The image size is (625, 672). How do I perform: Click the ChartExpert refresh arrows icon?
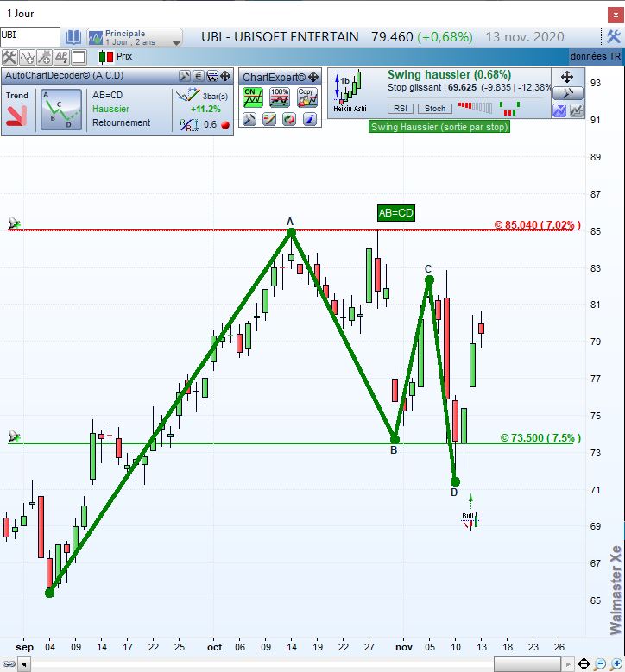(289, 119)
